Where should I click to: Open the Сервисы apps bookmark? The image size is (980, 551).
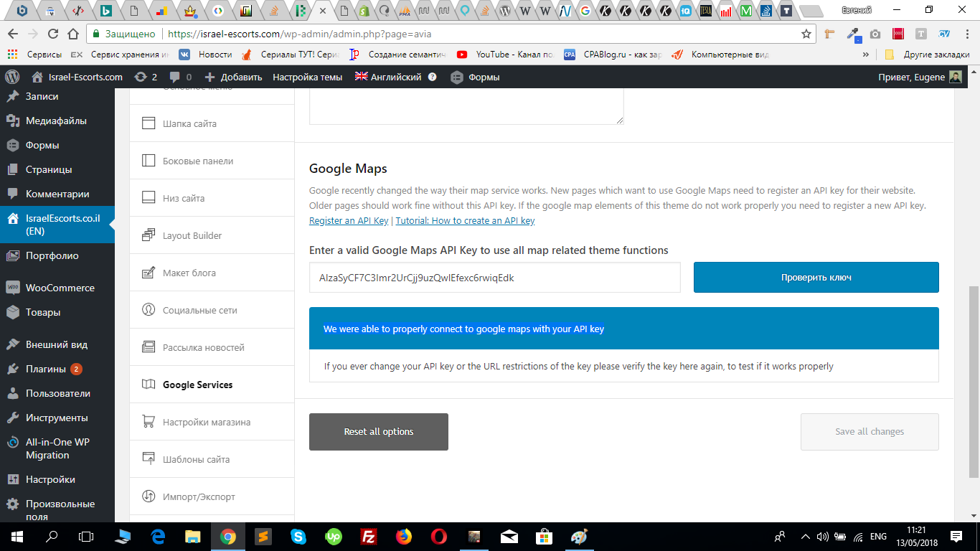[35, 55]
